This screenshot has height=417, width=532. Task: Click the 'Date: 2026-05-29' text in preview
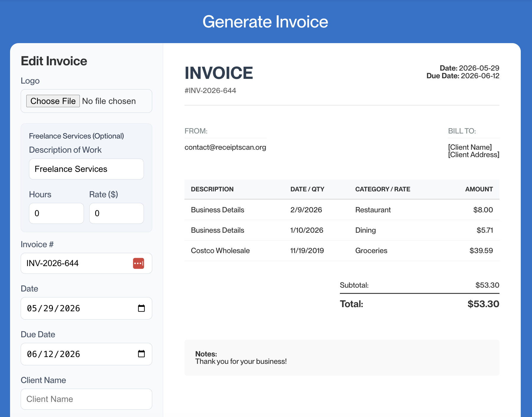[x=469, y=68]
